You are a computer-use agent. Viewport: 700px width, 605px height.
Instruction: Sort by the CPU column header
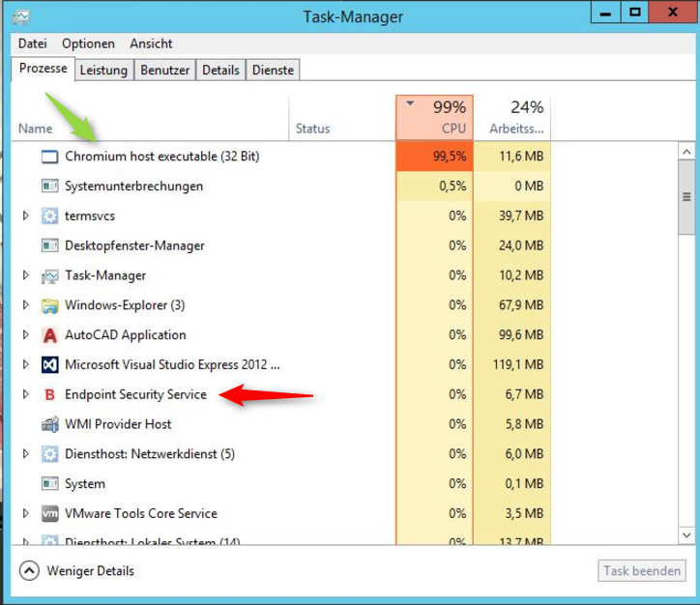434,118
